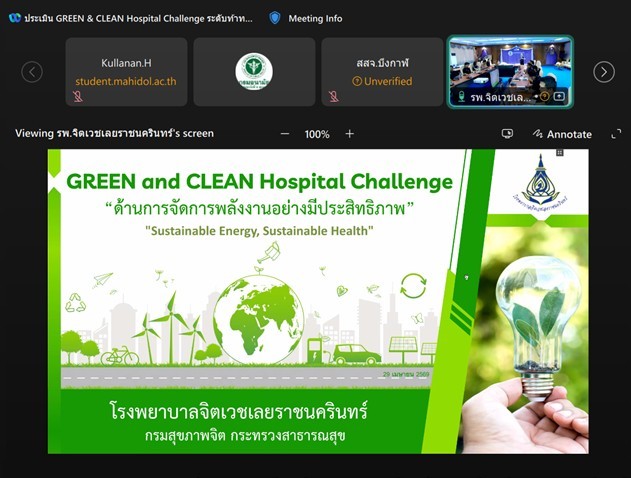This screenshot has width=631, height=478.
Task: Open the Meeting Info tab
Action: tap(314, 18)
